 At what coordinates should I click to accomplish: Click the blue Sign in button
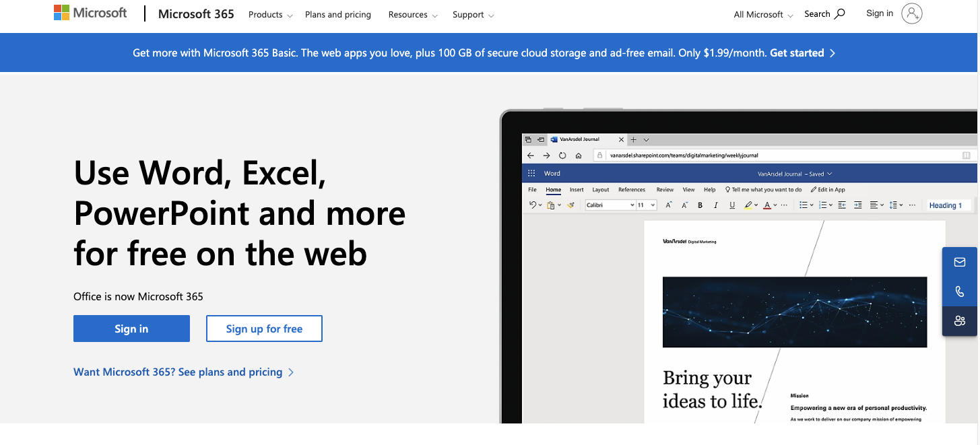click(x=131, y=329)
